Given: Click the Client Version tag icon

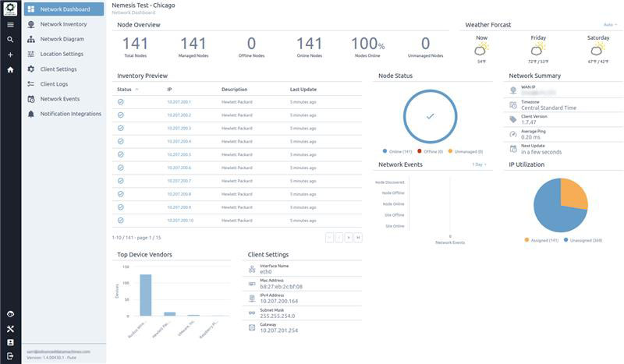Looking at the screenshot, I should 513,119.
